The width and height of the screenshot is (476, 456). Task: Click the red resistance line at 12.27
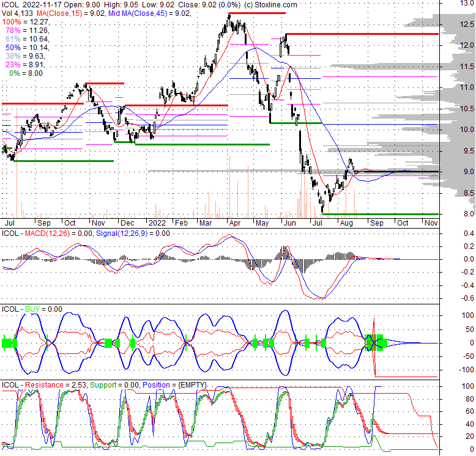coord(362,34)
